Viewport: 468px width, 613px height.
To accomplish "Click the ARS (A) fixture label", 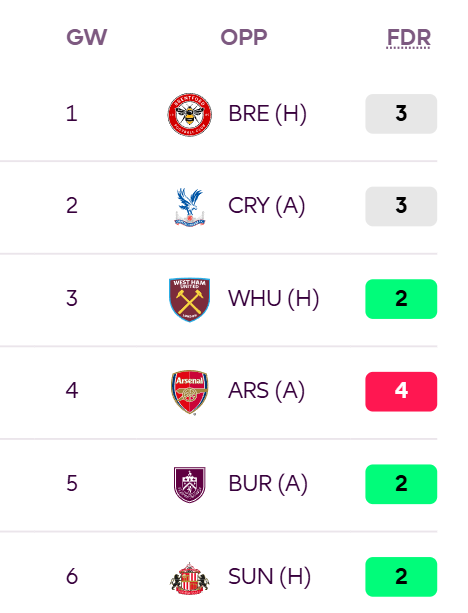I will pyautogui.click(x=266, y=391).
